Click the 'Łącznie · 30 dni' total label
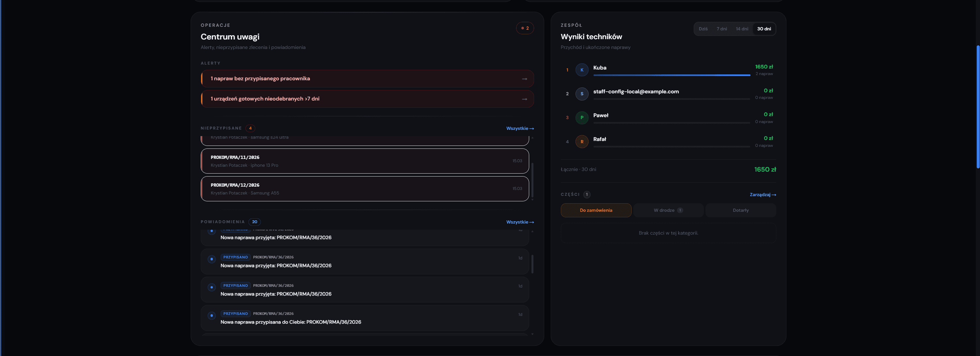 [x=578, y=170]
